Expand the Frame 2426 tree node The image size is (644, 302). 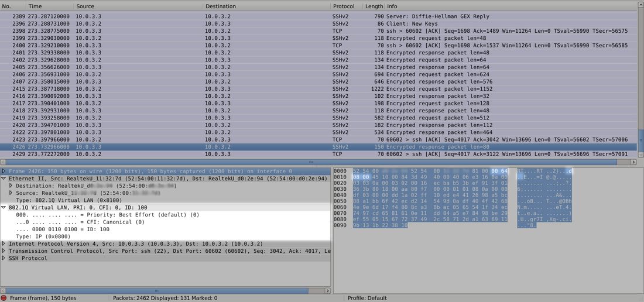coord(4,171)
